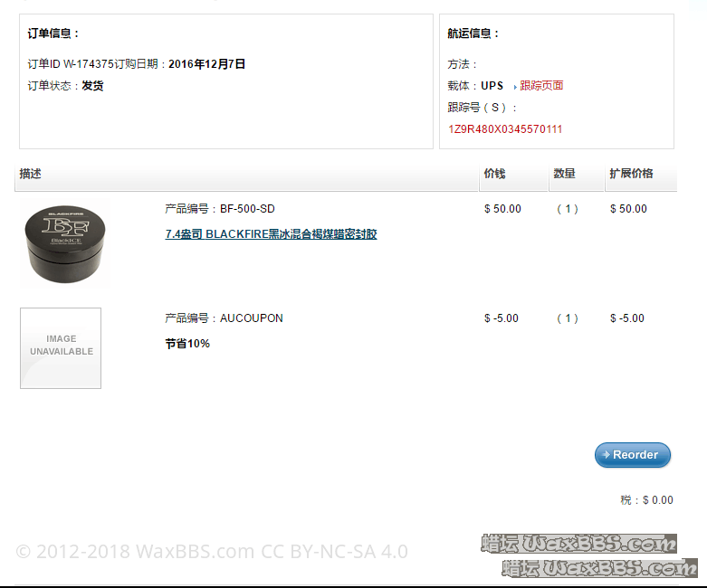Image resolution: width=707 pixels, height=588 pixels.
Task: Click the arrow icon on the Reorder button
Action: 607,455
